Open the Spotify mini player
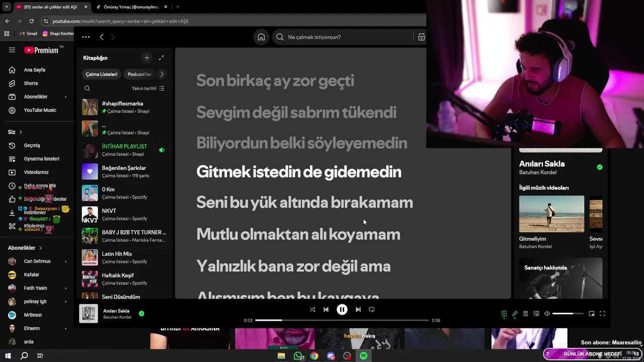 click(x=592, y=314)
